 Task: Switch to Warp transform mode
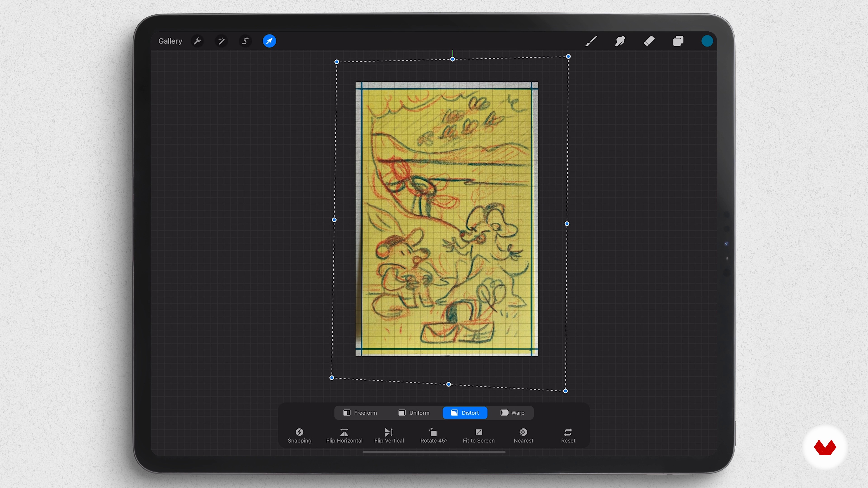pyautogui.click(x=512, y=413)
